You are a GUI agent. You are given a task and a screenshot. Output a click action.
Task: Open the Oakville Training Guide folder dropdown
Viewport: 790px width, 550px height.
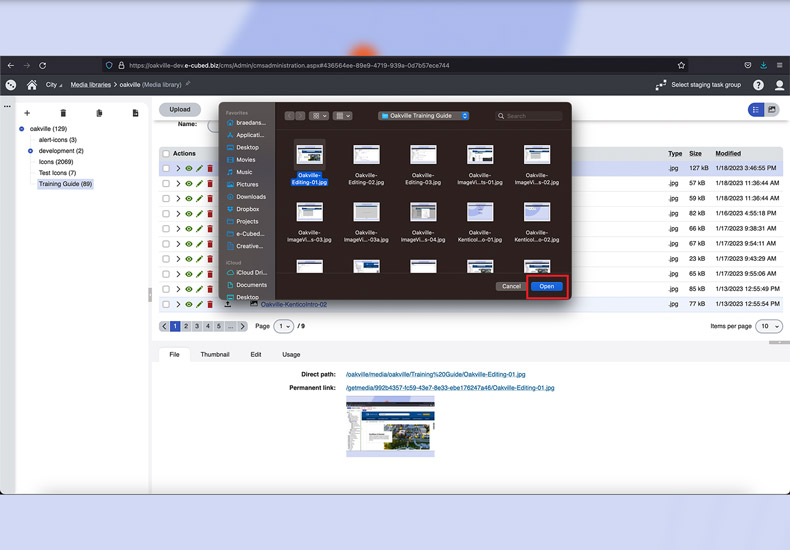[x=423, y=116]
